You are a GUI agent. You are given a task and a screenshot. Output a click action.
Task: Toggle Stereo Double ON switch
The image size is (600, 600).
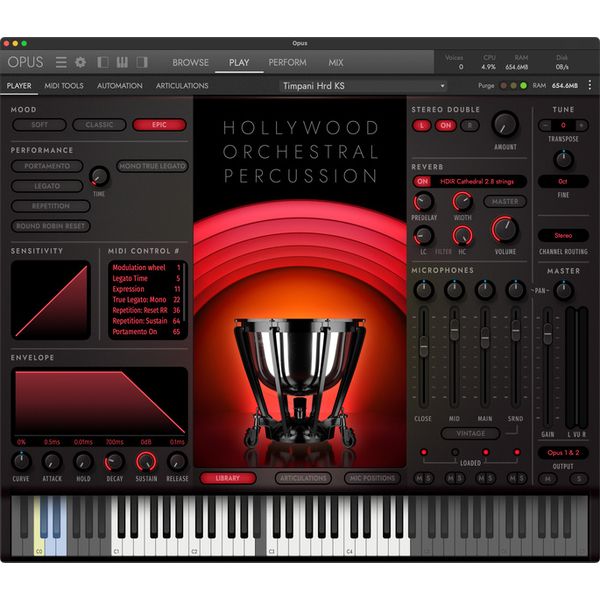[x=445, y=125]
